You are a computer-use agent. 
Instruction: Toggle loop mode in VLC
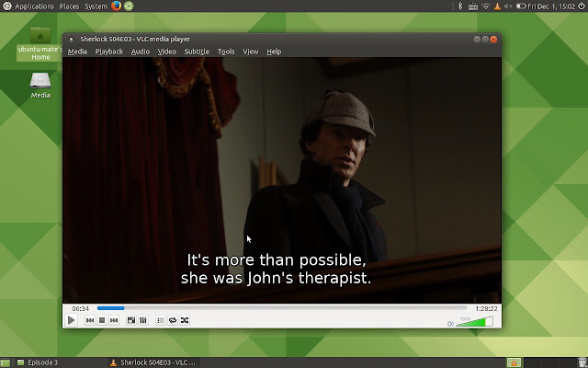pos(173,320)
